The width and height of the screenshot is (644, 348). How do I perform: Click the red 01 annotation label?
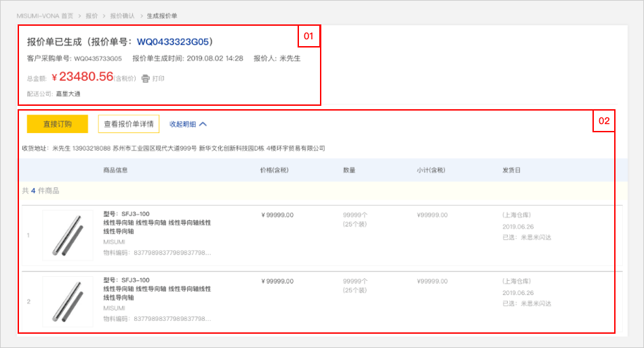coord(308,36)
